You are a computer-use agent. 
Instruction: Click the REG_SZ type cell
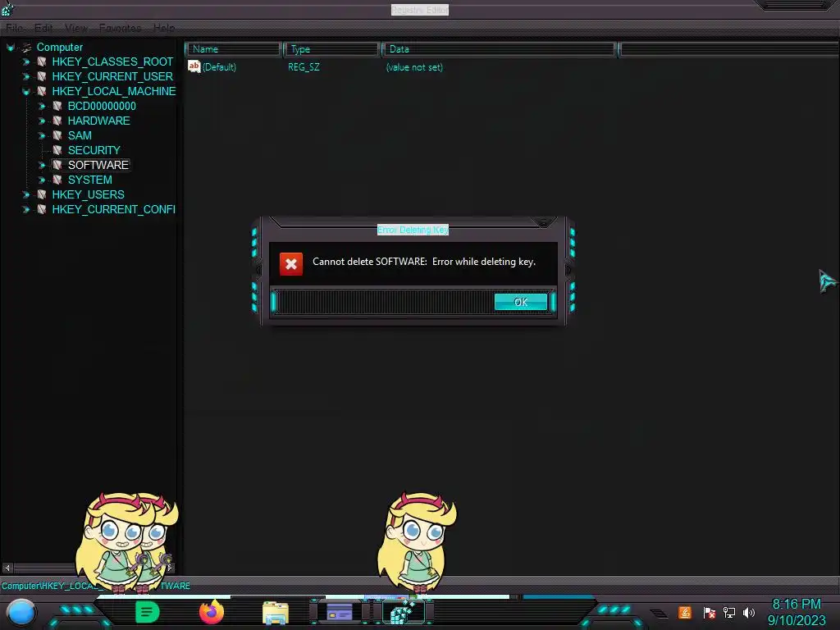tap(304, 67)
